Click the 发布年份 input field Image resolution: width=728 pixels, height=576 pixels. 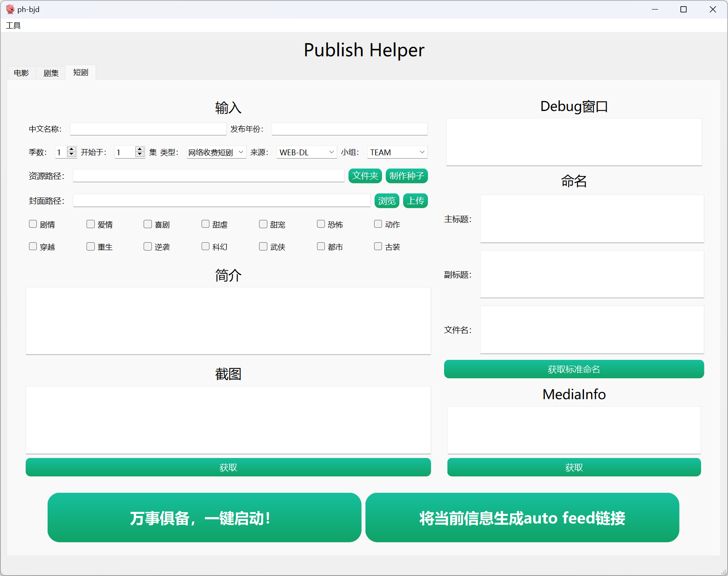tap(350, 129)
